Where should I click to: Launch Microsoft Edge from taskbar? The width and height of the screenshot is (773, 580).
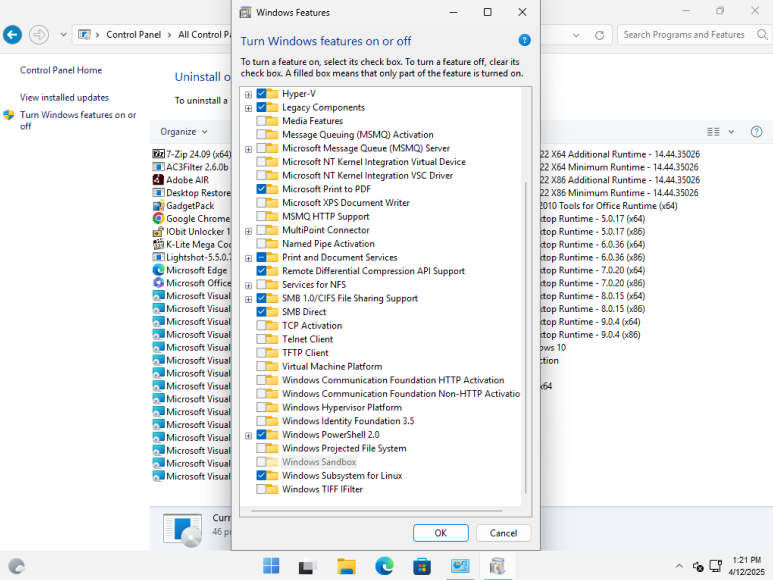coord(384,566)
